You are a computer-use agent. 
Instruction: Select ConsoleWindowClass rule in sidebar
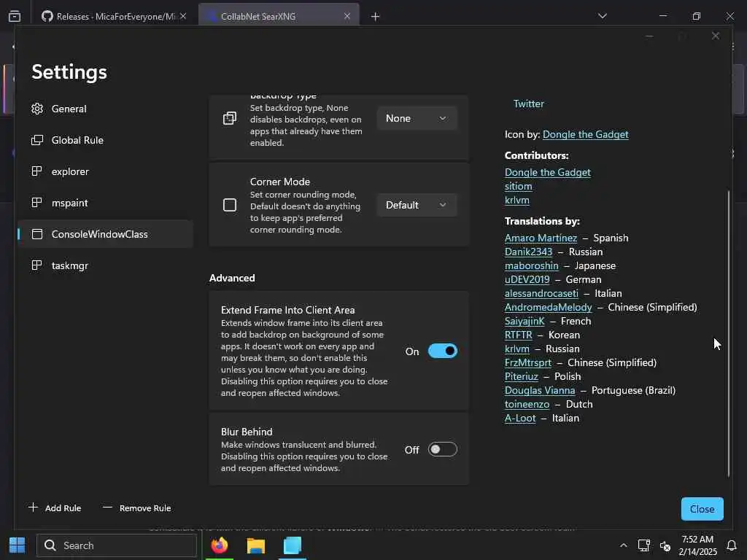click(x=105, y=234)
